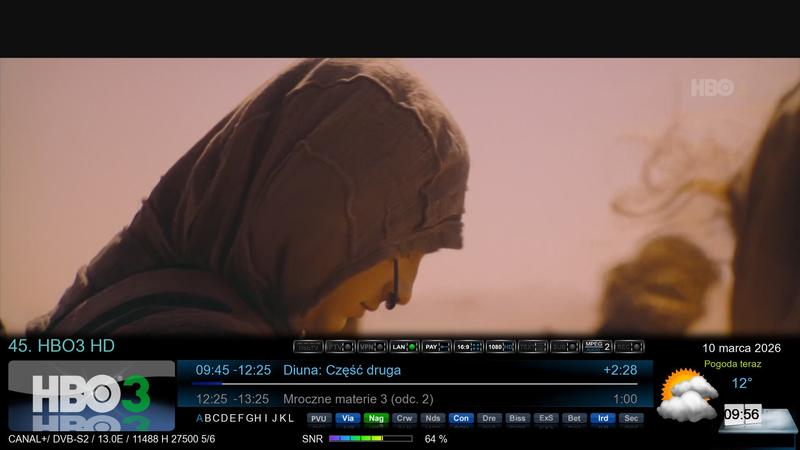
Task: Click the VPN status indicator
Action: (372, 347)
